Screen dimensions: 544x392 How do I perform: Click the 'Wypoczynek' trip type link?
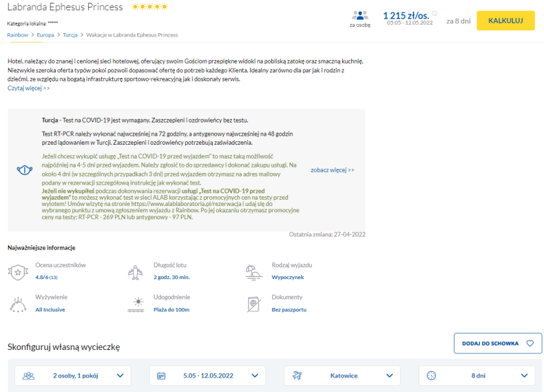coord(288,277)
